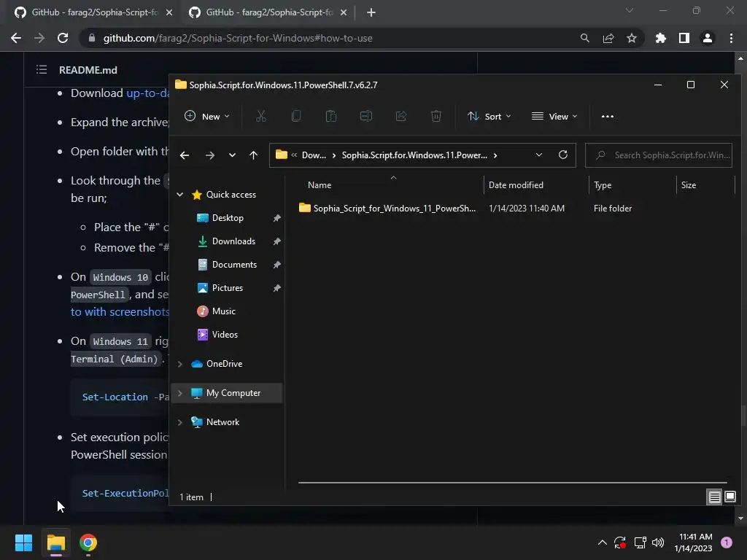Open volume control in system tray
This screenshot has width=747, height=560.
(x=658, y=542)
